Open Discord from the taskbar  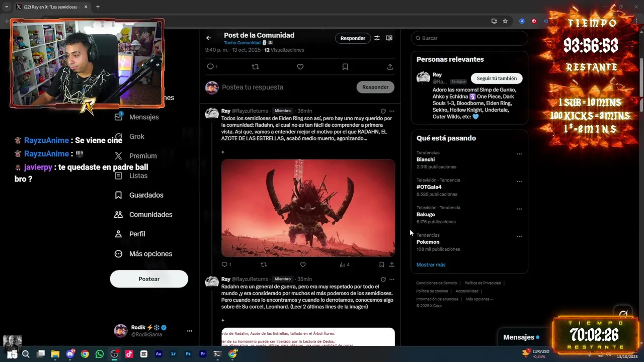(x=70, y=354)
